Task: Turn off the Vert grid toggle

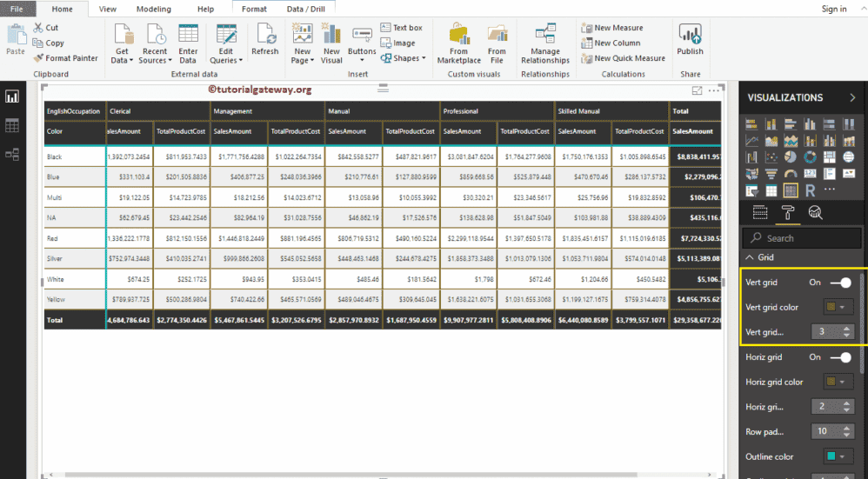Action: (840, 283)
